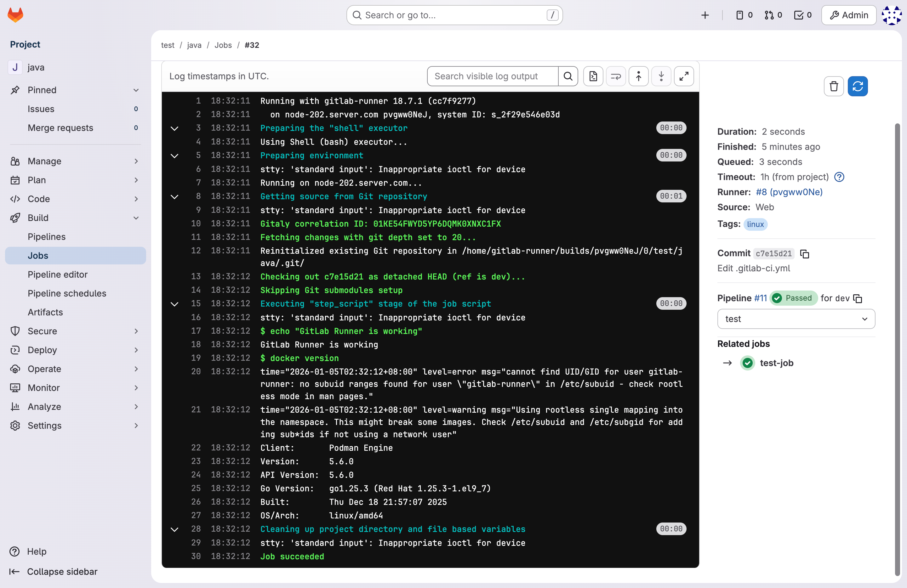
Task: Open Pipelines in the sidebar
Action: tap(47, 237)
